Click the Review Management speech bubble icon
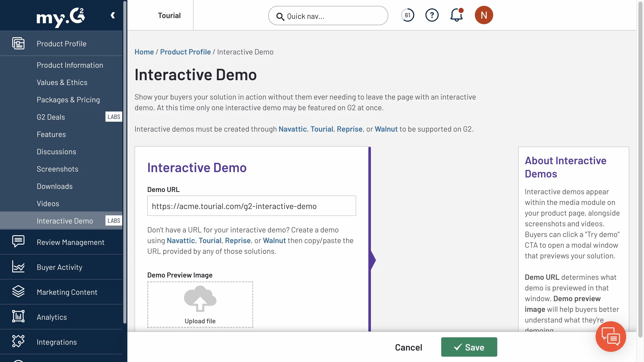 tap(18, 242)
